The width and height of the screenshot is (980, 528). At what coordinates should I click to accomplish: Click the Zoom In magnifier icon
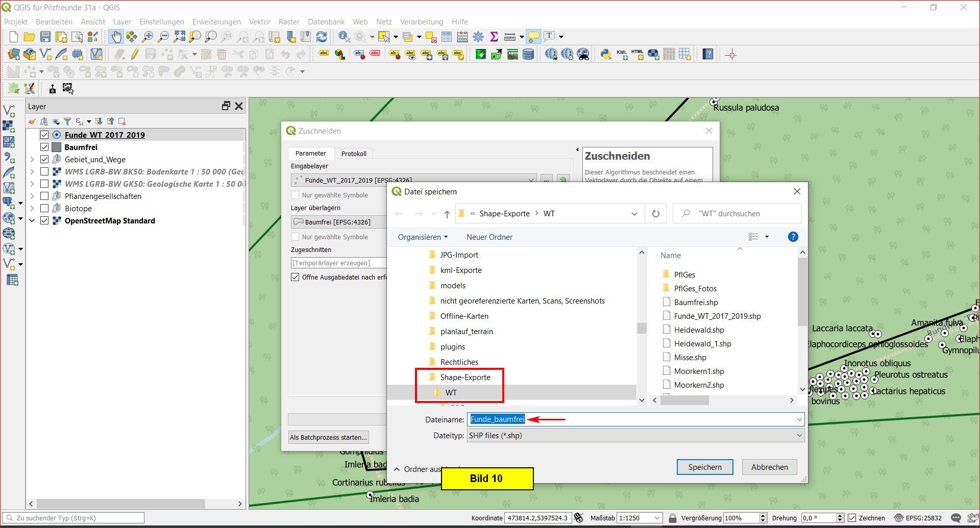tap(148, 37)
